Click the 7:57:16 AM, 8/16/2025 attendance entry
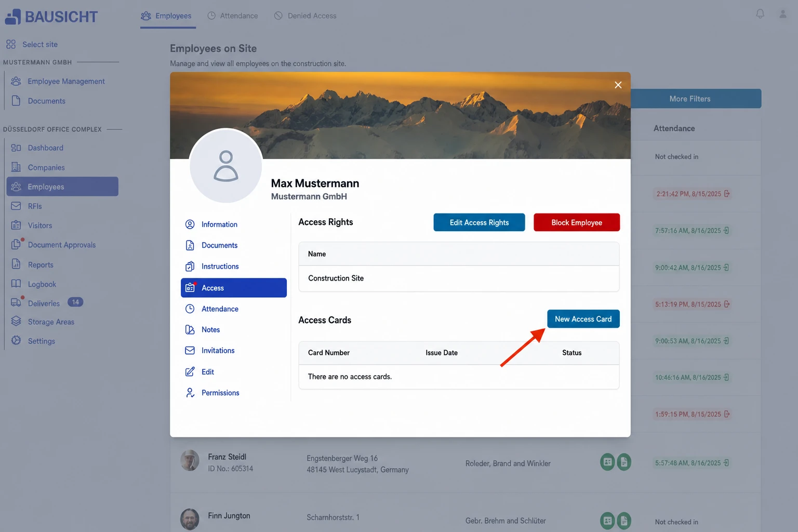798x532 pixels. coord(691,231)
